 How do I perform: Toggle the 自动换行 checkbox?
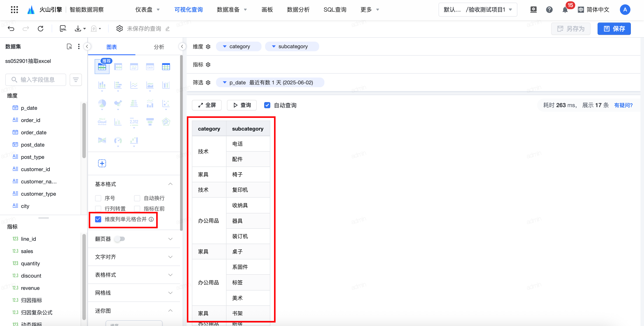point(137,198)
